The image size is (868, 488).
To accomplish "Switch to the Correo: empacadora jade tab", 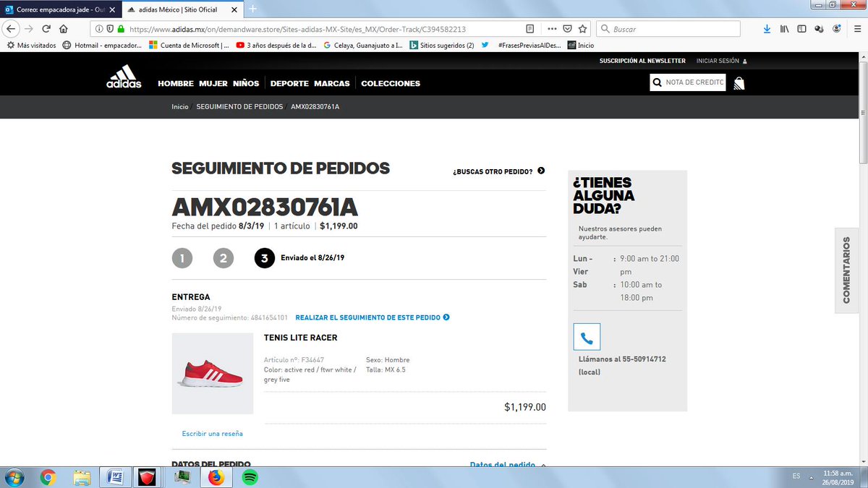I will (61, 9).
